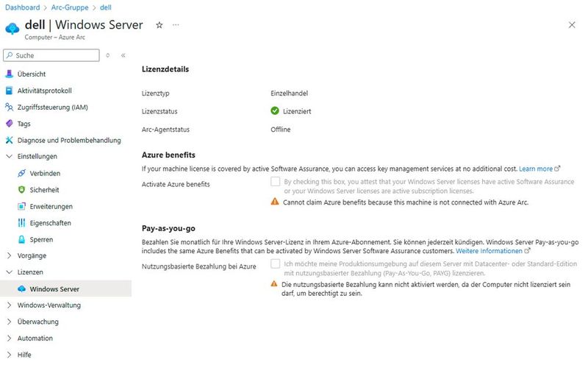
Task: Expand the Vorgänge section chevron
Action: tap(10, 255)
